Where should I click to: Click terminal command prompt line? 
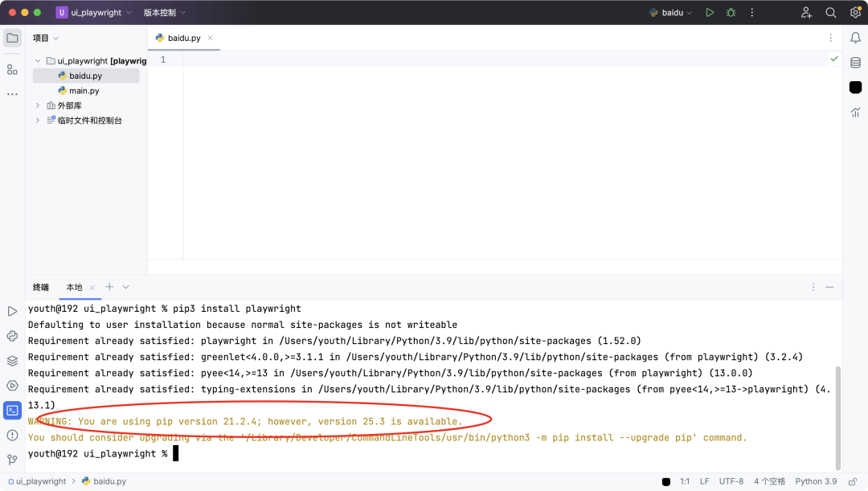click(103, 453)
